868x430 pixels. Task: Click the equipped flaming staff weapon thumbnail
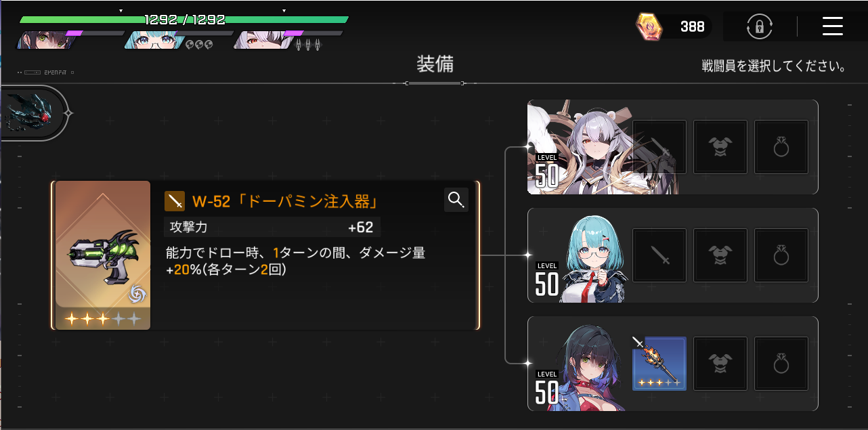[x=659, y=364]
